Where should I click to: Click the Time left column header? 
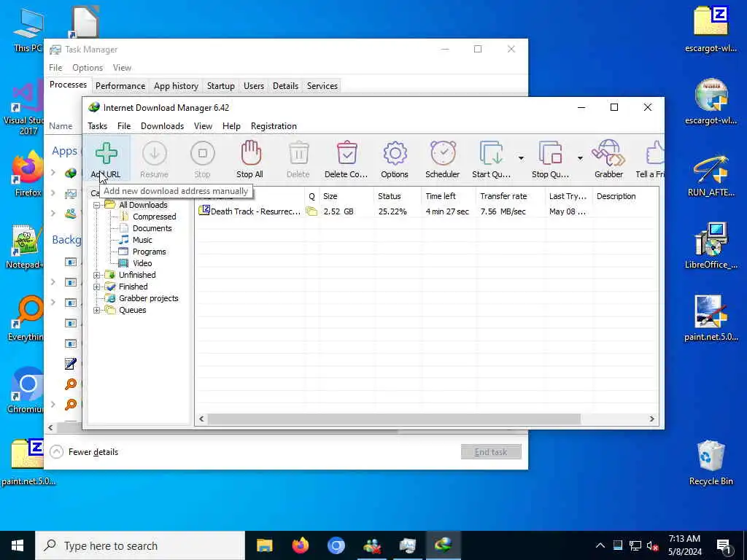coord(449,196)
